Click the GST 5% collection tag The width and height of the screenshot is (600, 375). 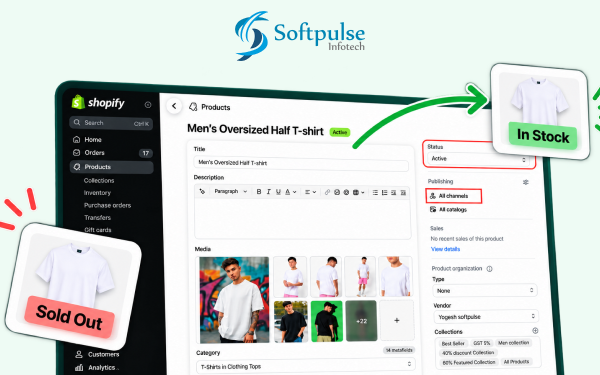(482, 343)
